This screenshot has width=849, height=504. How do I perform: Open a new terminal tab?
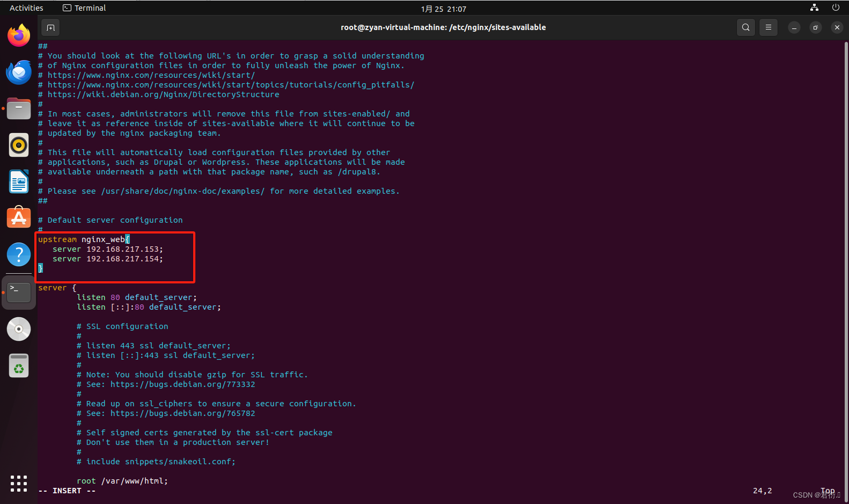coord(50,27)
